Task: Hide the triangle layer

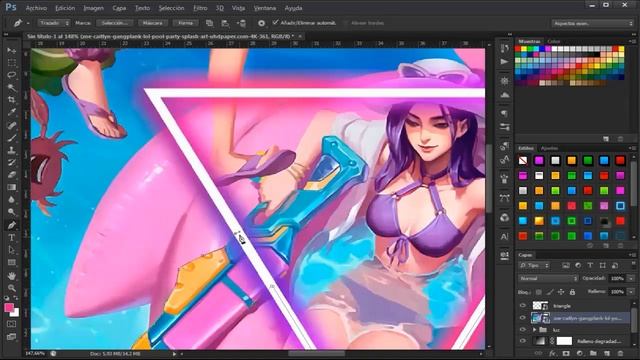Action: click(523, 306)
